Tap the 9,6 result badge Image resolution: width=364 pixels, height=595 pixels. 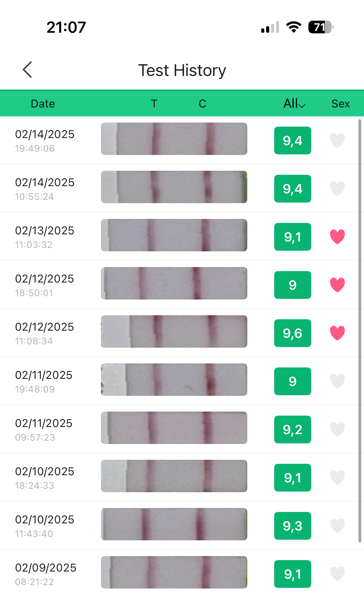(292, 333)
